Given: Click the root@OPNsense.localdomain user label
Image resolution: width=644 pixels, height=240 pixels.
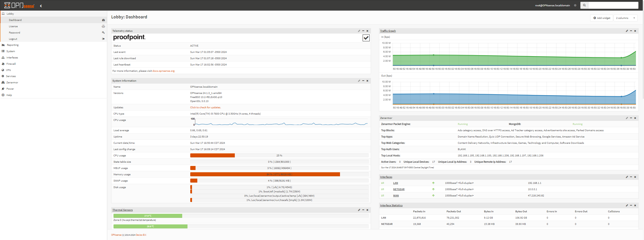Looking at the screenshot, I should pyautogui.click(x=552, y=6).
